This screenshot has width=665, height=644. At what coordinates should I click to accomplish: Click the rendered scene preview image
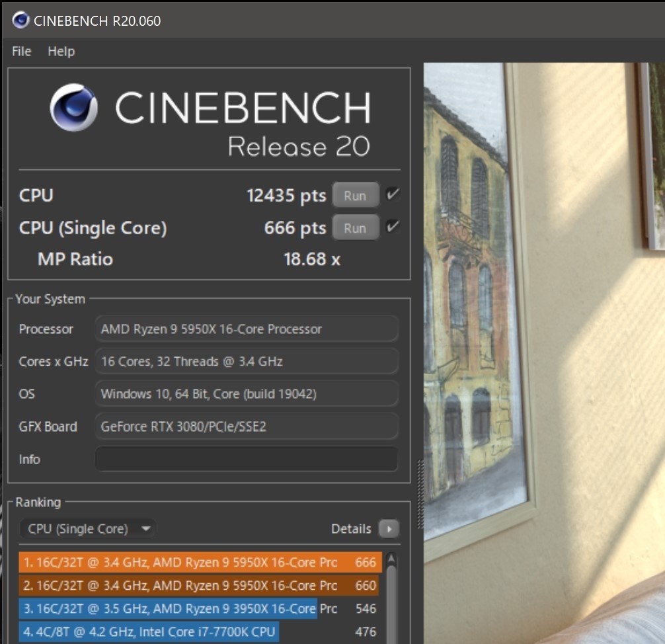coord(545,353)
